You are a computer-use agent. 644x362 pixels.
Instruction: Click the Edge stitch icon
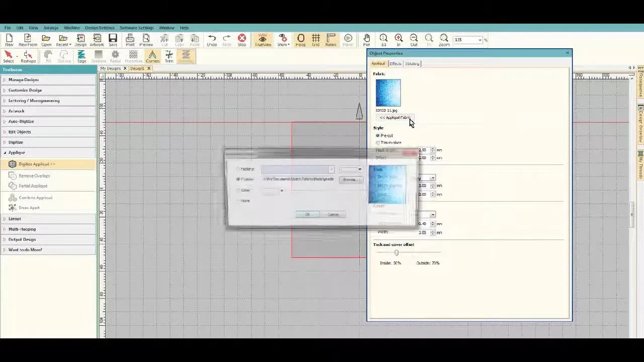pos(82,57)
